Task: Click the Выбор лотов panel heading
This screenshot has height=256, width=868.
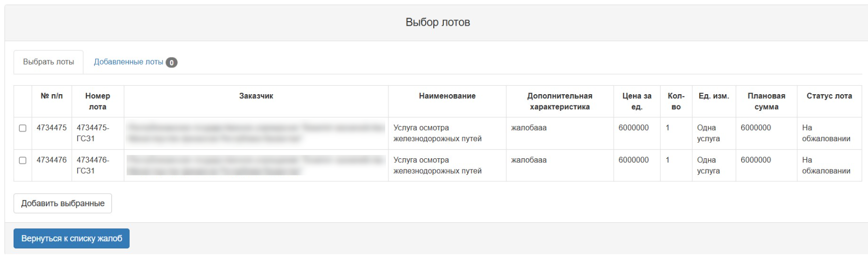Action: coord(437,22)
